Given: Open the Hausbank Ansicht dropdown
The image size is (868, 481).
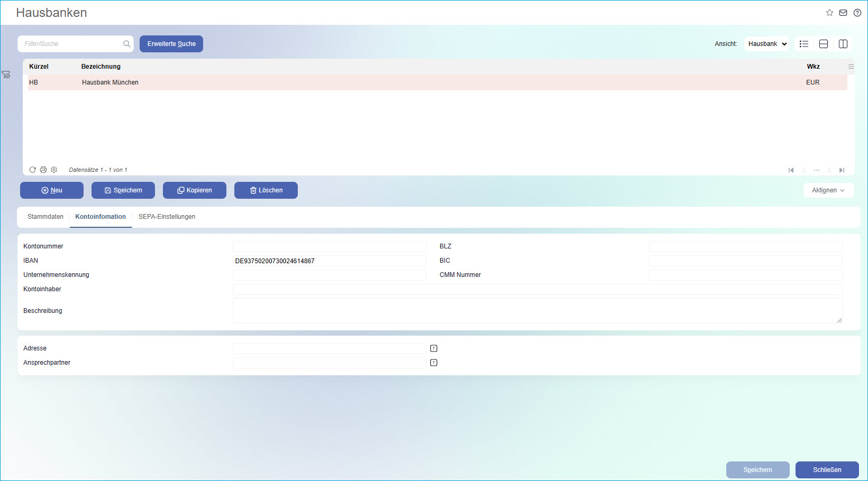Looking at the screenshot, I should 766,44.
